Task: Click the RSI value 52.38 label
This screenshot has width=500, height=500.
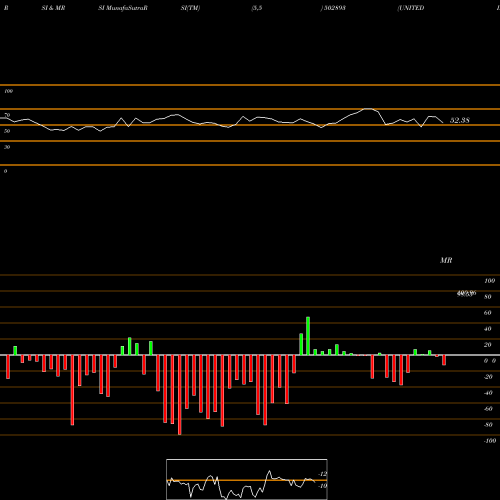Action: coord(460,120)
